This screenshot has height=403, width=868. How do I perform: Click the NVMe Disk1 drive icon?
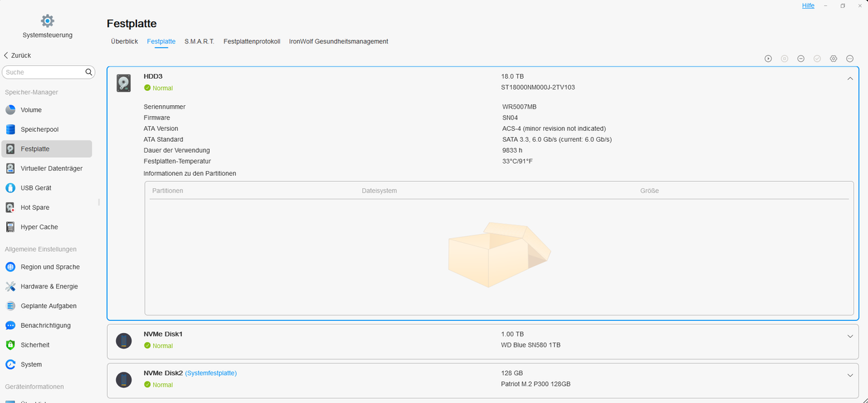(x=123, y=341)
